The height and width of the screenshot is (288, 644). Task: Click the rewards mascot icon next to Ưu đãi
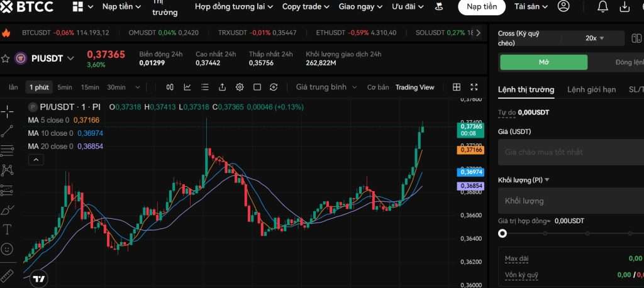tap(439, 6)
